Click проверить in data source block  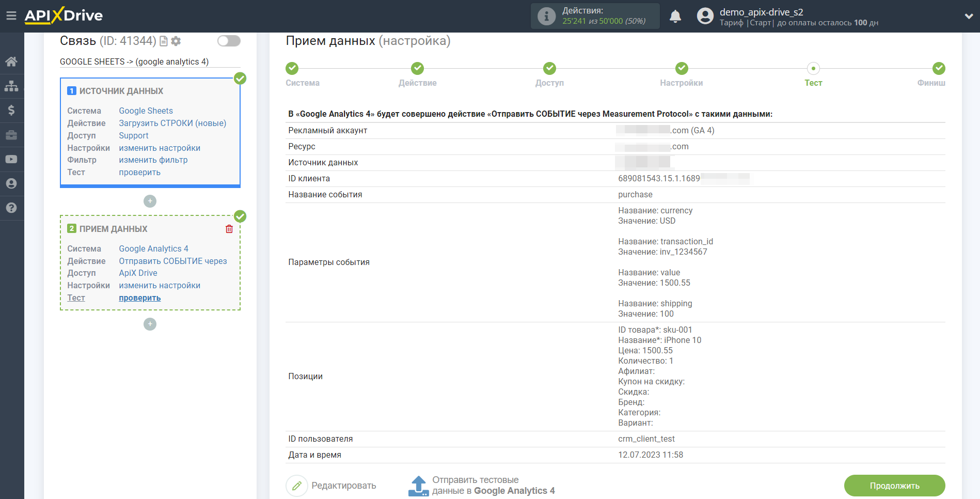[139, 172]
